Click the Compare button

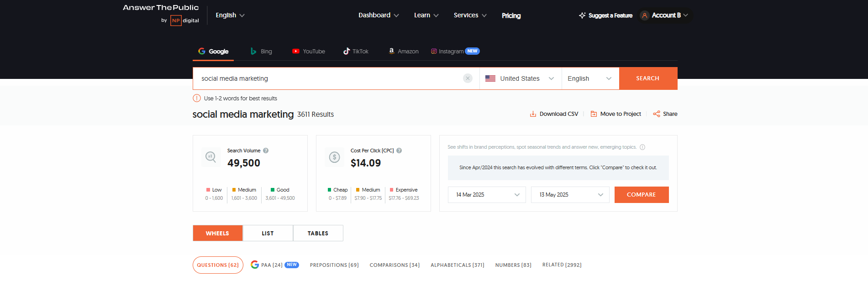click(641, 195)
